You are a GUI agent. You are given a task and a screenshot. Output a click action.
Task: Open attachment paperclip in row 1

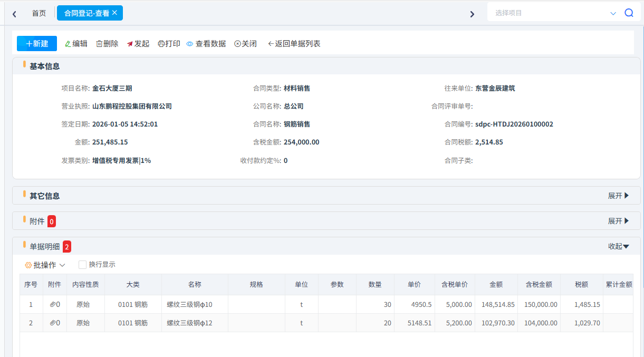[x=53, y=304]
